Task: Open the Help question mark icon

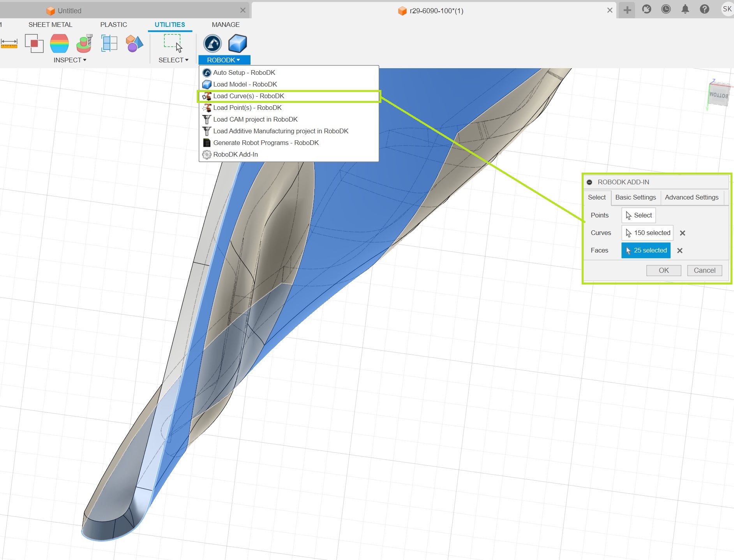Action: tap(704, 9)
